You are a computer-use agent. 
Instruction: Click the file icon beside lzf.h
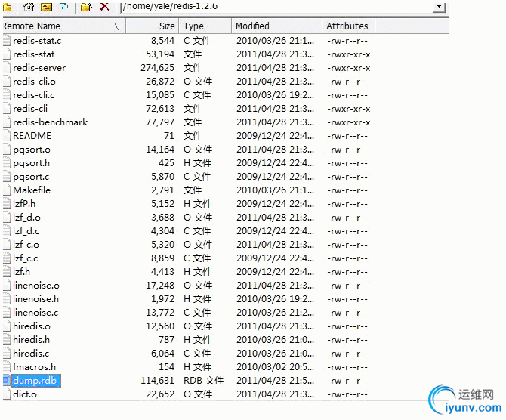click(7, 271)
